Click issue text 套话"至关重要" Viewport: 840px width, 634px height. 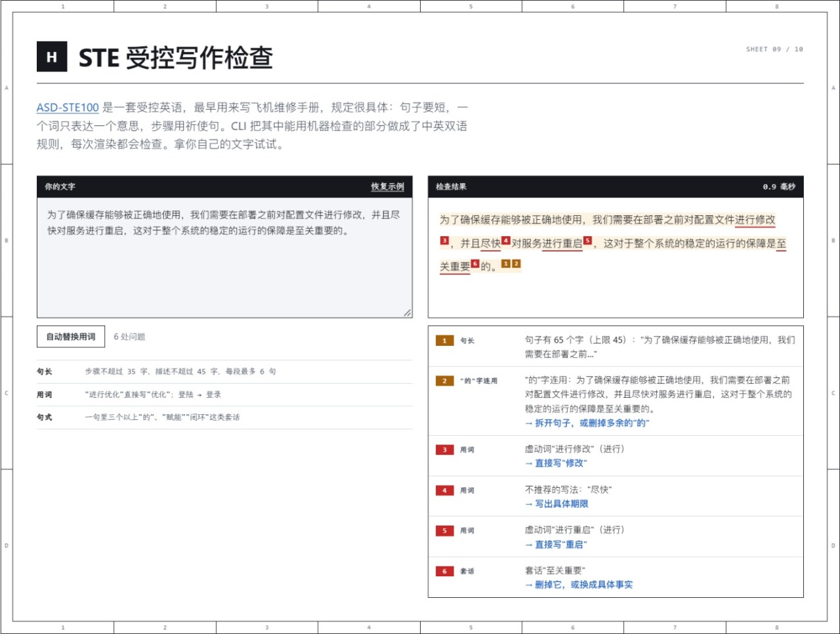point(555,570)
